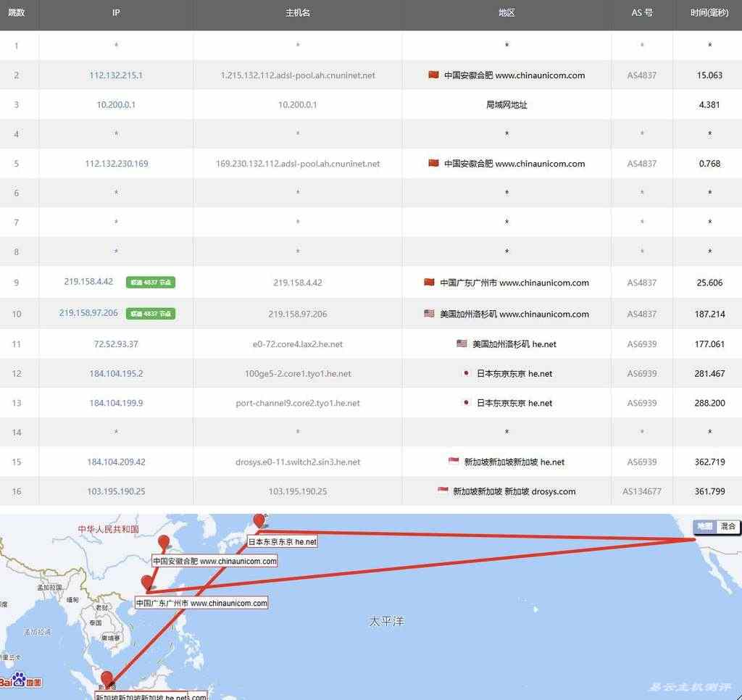Click the 15.063 time value
Screen dimensions: 742x700
pos(709,75)
